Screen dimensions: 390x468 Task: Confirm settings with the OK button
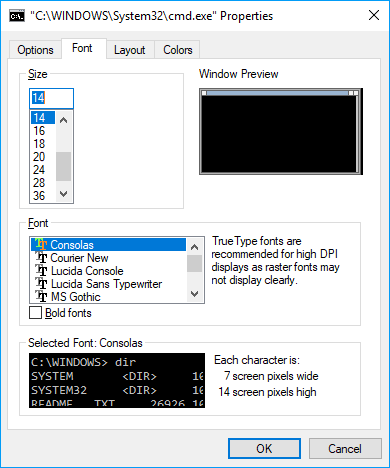click(x=264, y=449)
